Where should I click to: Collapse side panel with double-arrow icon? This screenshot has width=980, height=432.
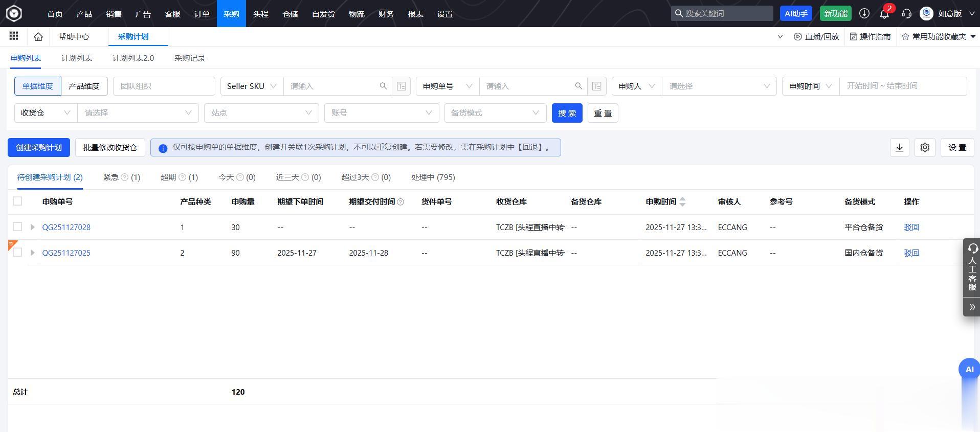click(972, 307)
